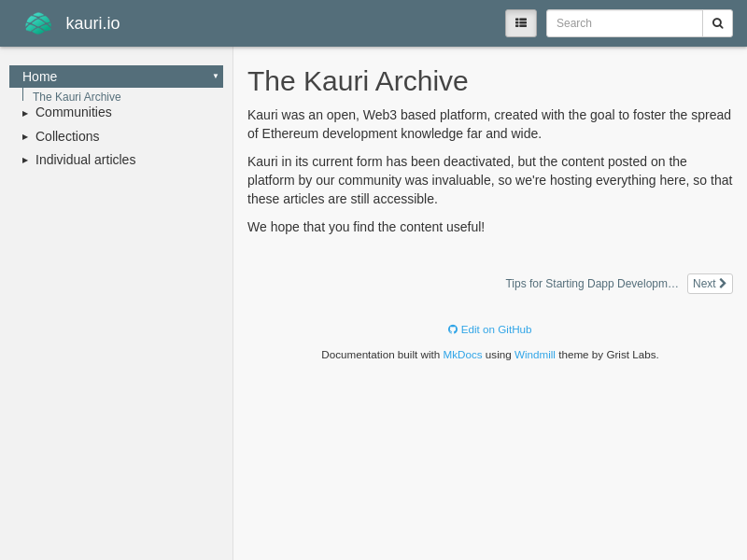Toggle the table of contents sidebar button
The width and height of the screenshot is (747, 560).
click(x=521, y=23)
